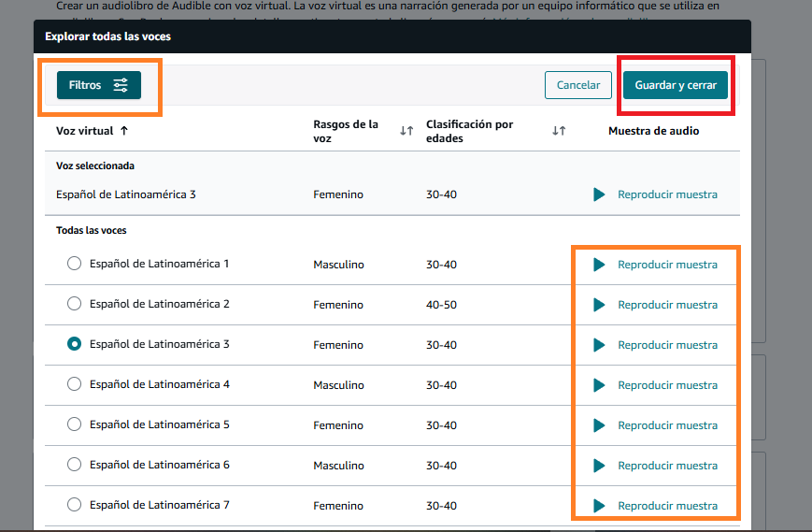Sort by Voz virtual arrow

(124, 131)
